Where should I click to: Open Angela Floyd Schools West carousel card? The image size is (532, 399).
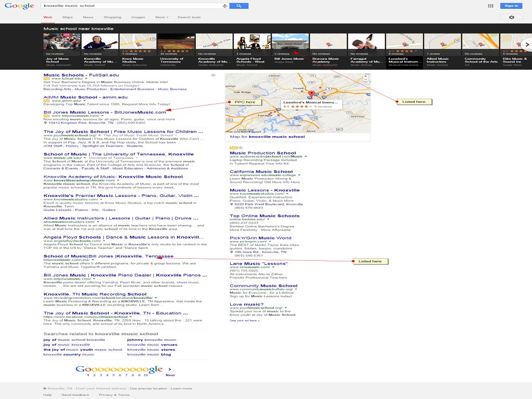click(x=252, y=50)
